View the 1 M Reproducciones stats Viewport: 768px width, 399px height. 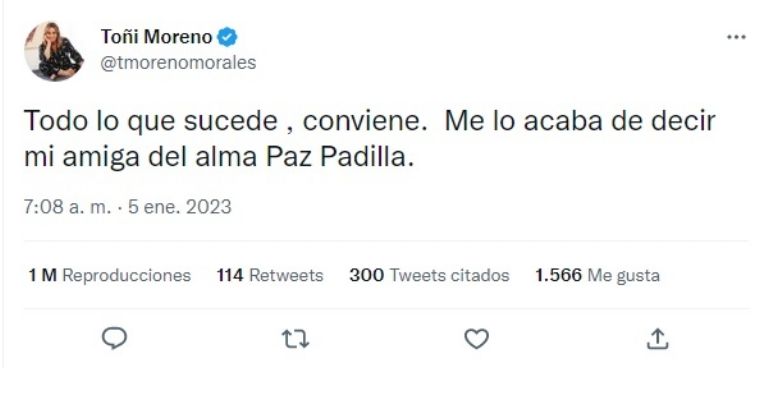click(109, 275)
